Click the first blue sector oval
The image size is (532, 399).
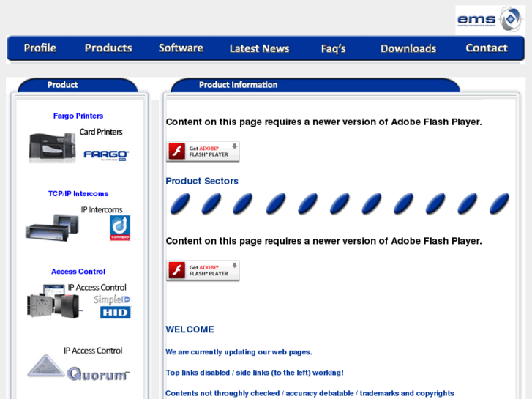coord(180,204)
